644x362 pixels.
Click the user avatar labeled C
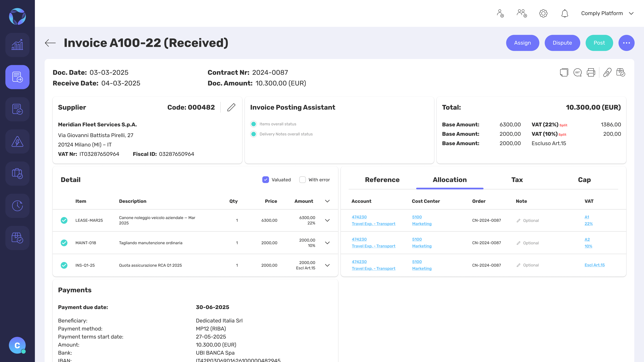click(x=17, y=345)
